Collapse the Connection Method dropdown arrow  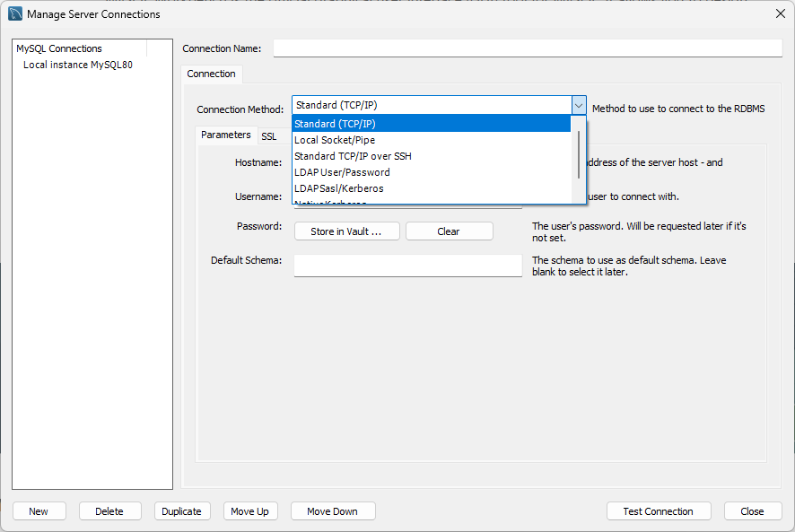(x=579, y=106)
